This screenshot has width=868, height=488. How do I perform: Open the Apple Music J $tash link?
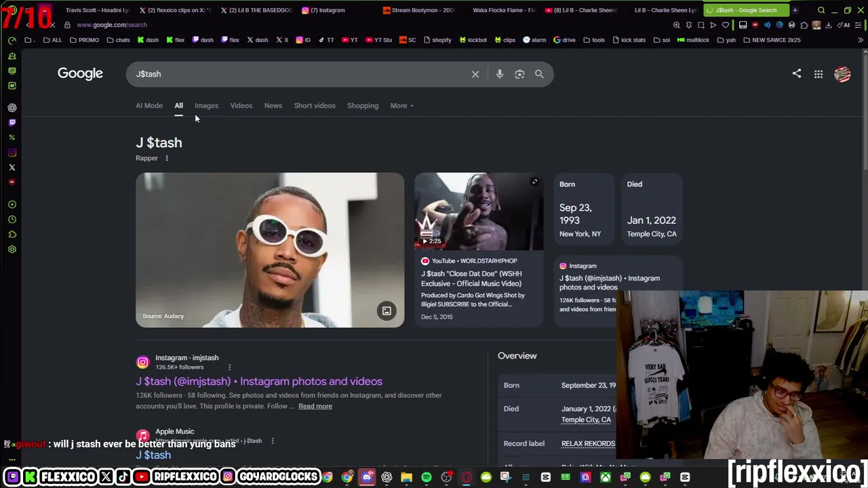(x=153, y=455)
